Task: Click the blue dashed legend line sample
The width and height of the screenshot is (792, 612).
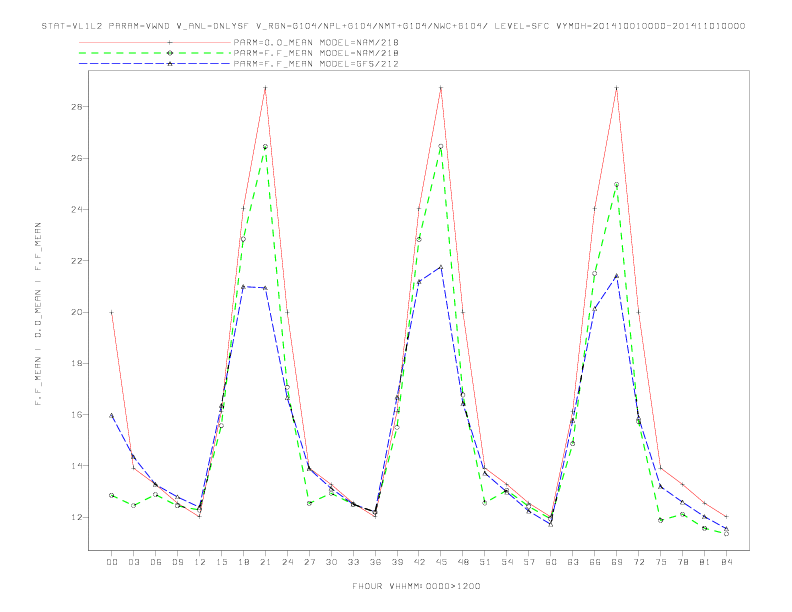Action: pos(155,64)
